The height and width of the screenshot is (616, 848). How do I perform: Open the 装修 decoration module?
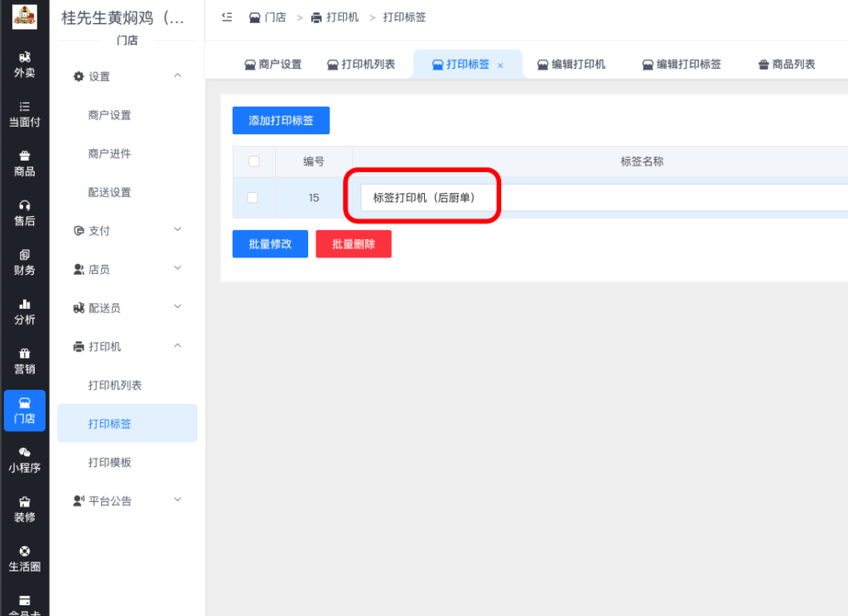(25, 508)
